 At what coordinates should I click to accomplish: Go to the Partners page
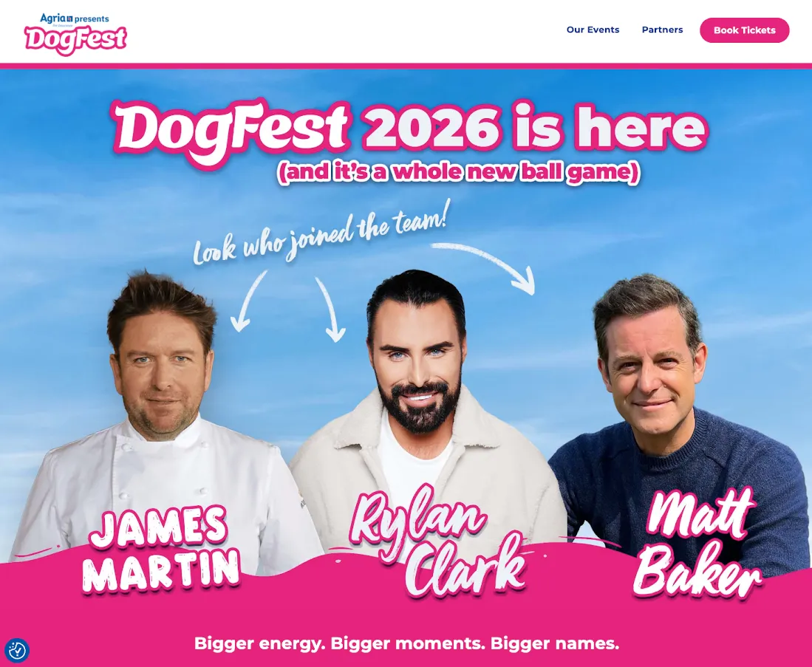662,30
